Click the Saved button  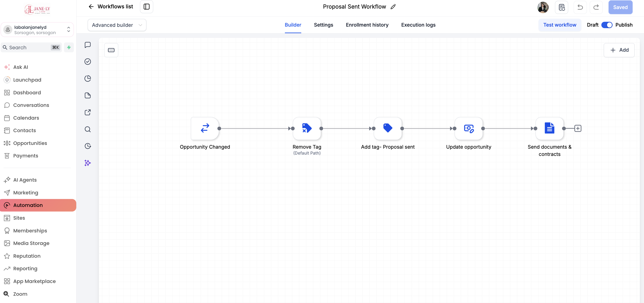(620, 7)
